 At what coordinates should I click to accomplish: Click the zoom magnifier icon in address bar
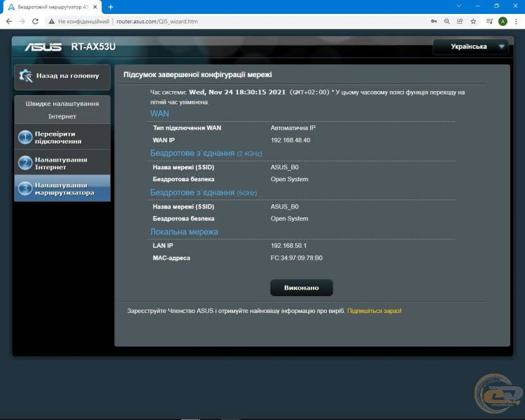tap(447, 22)
